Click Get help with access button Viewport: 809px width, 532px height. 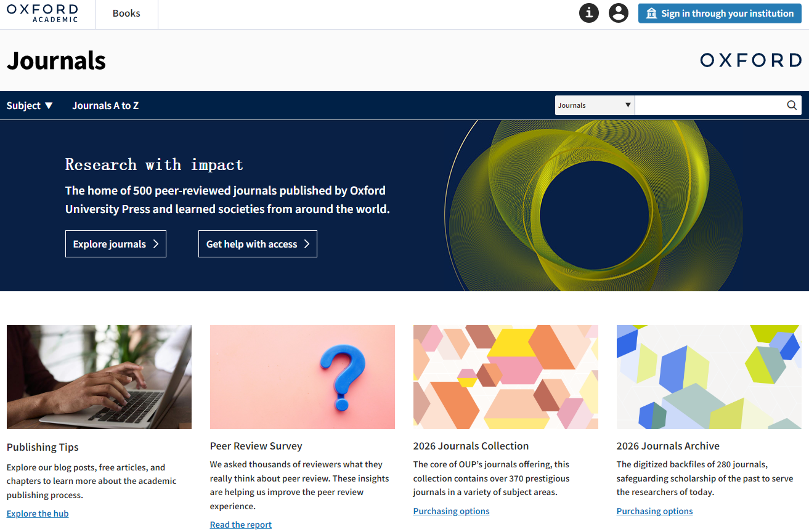[x=258, y=244]
